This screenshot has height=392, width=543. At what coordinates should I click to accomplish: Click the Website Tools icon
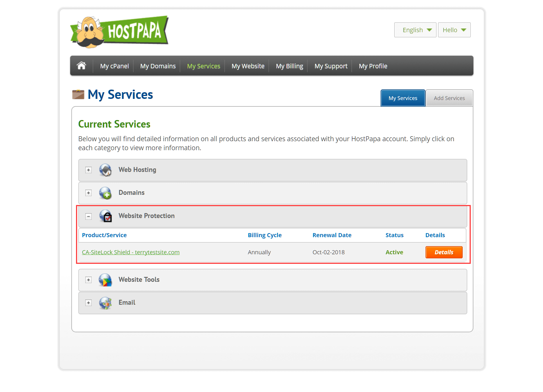(x=105, y=280)
